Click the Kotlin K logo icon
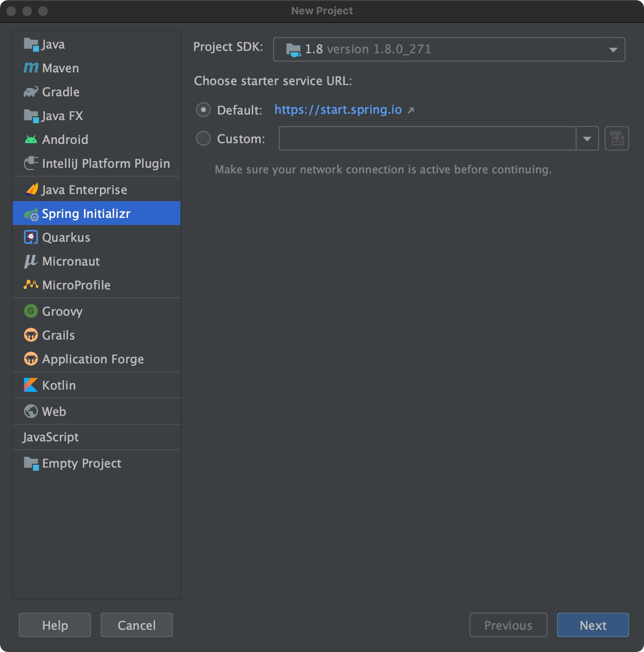644x652 pixels. point(31,385)
